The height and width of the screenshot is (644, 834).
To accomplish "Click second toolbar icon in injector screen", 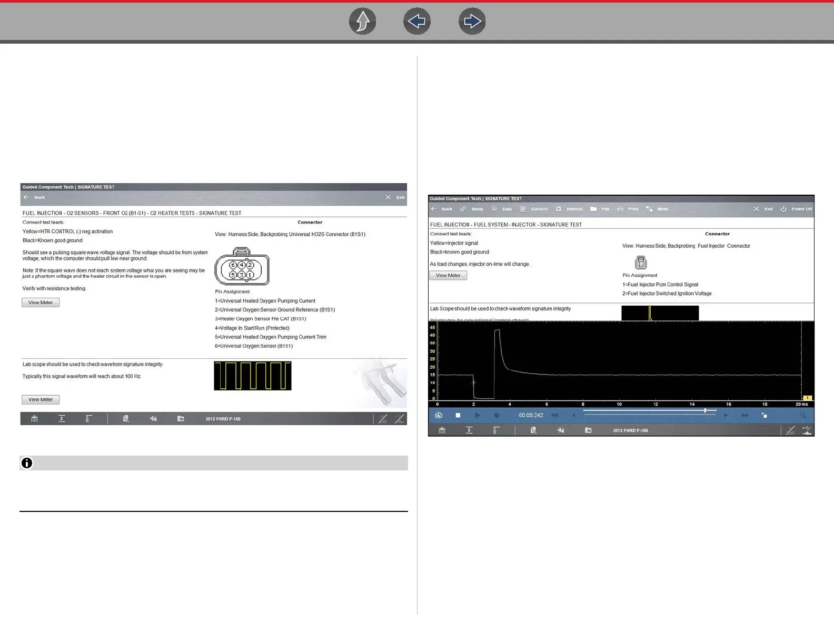I will pos(469,430).
